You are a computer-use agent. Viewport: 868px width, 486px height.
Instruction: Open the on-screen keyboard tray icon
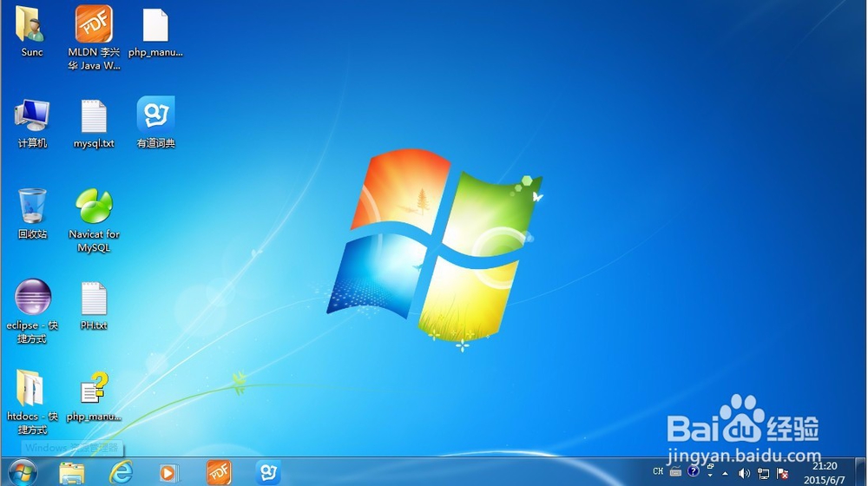(x=675, y=471)
